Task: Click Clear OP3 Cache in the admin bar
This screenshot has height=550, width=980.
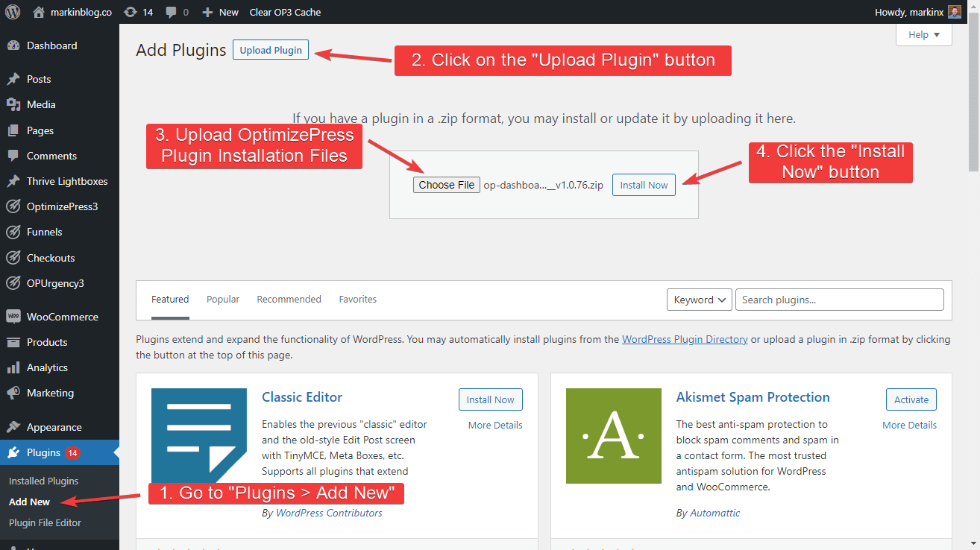Action: (x=286, y=11)
